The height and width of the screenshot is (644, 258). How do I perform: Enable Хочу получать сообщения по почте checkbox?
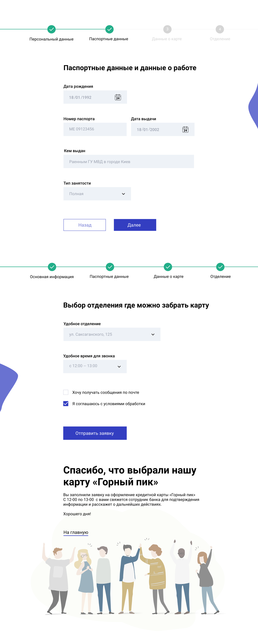pos(66,392)
